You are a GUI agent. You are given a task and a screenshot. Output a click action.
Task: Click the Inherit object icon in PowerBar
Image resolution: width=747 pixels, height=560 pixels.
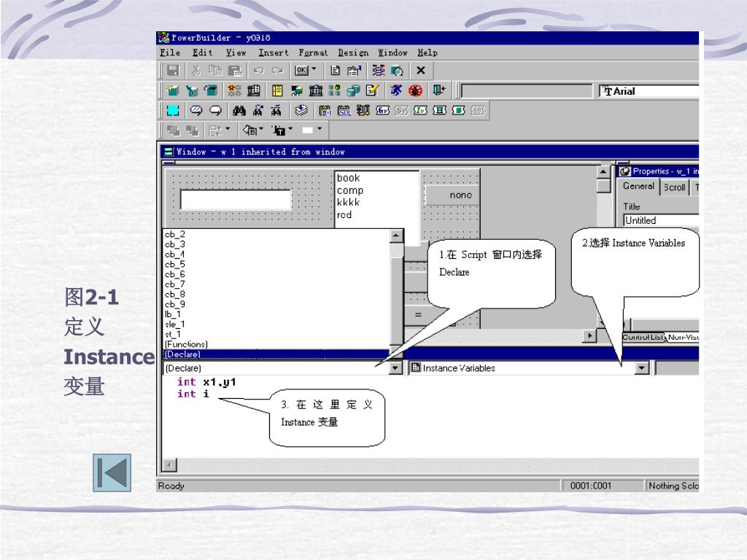pos(192,90)
